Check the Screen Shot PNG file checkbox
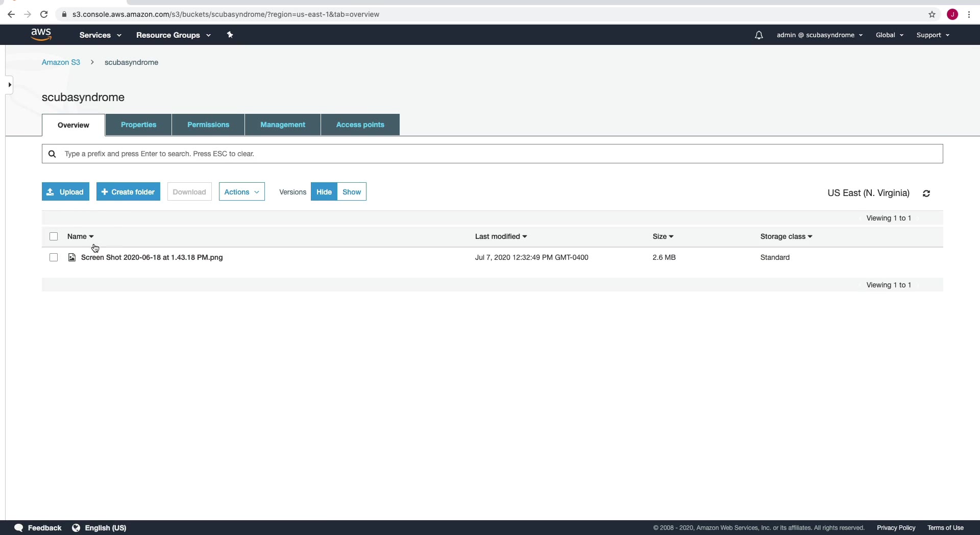Image resolution: width=980 pixels, height=535 pixels. [54, 257]
